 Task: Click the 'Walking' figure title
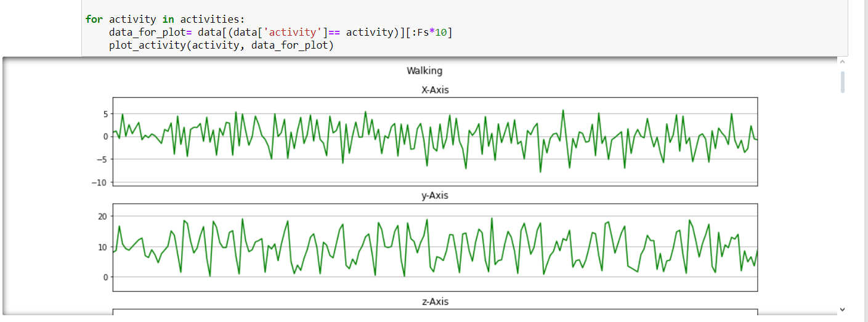(x=424, y=71)
